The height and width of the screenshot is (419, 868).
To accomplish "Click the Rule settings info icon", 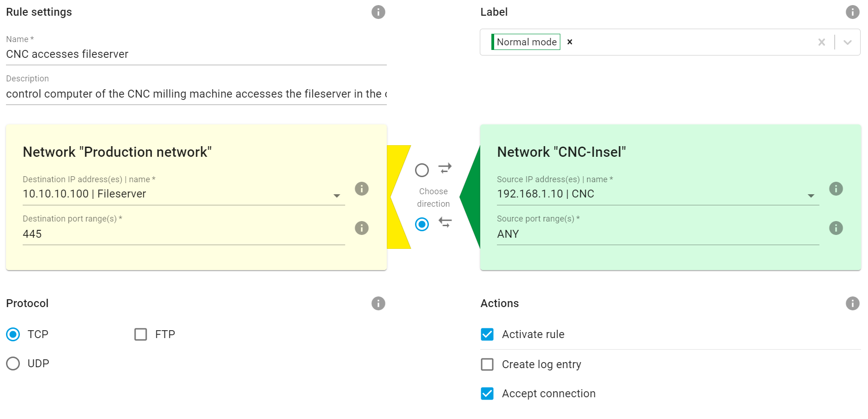I will [x=378, y=12].
